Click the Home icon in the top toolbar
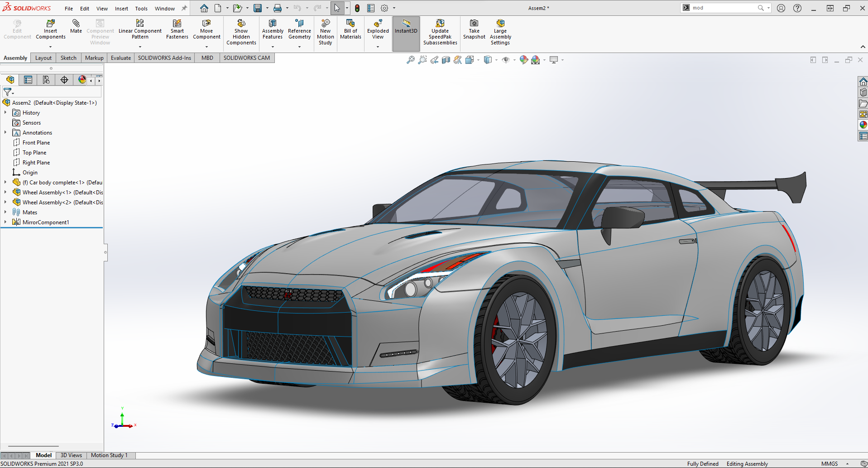Screen dimensions: 868x468 click(x=204, y=8)
